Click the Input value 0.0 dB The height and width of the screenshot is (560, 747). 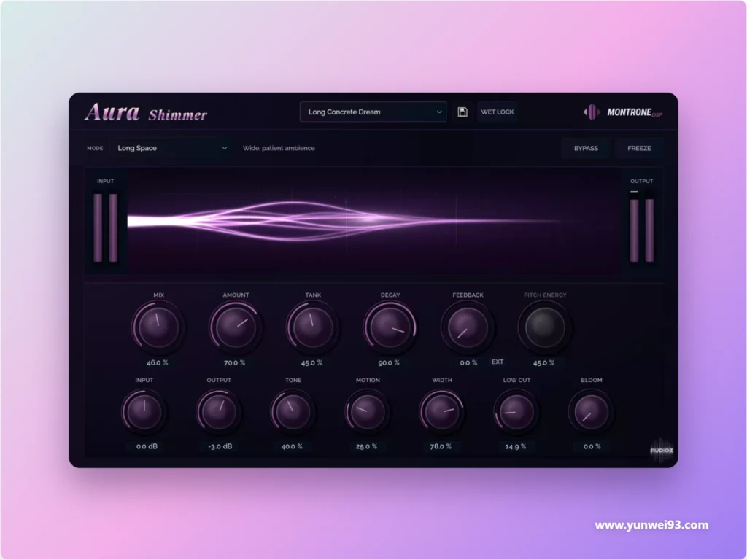coord(147,446)
